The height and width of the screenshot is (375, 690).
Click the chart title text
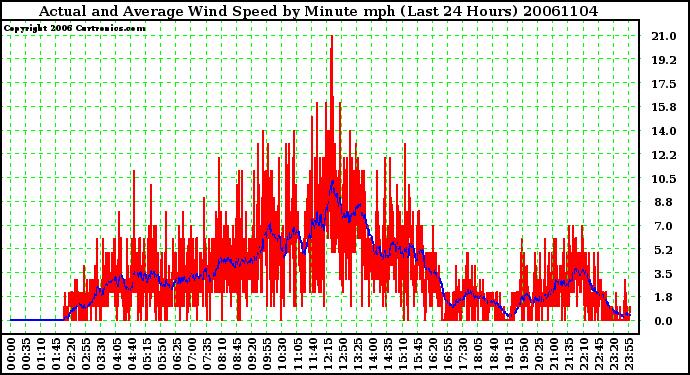click(x=319, y=11)
